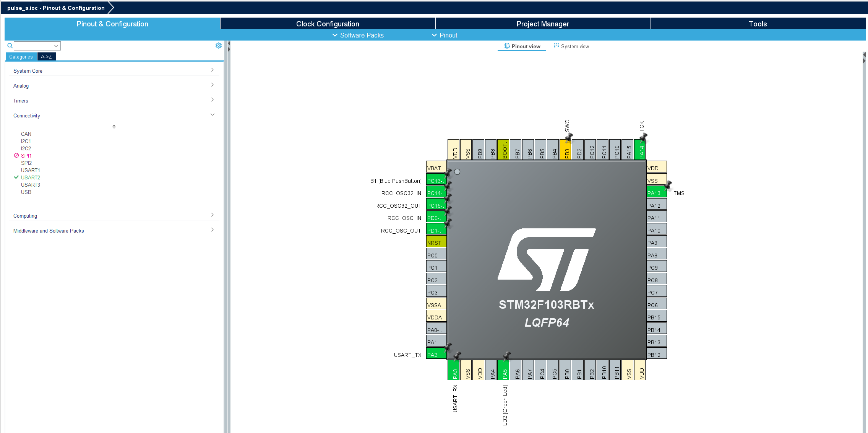Image resolution: width=868 pixels, height=433 pixels.
Task: Select the USART2 peripheral
Action: pos(31,177)
